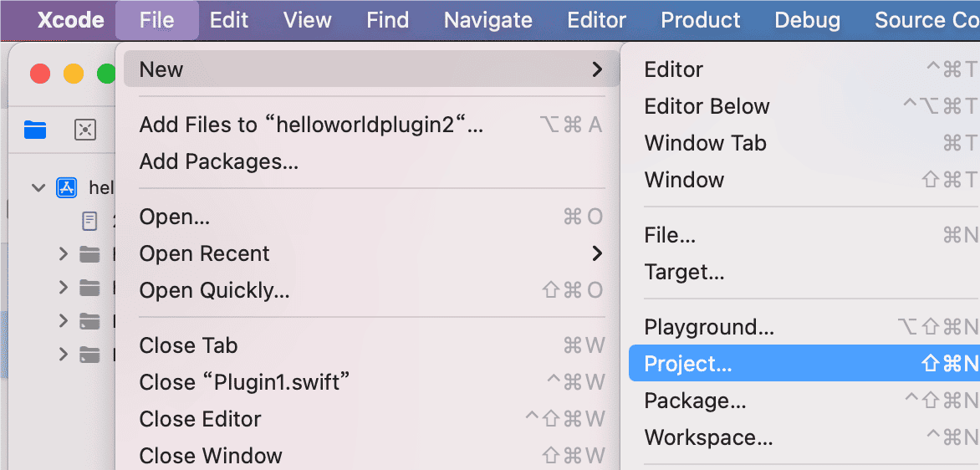Open the Editor menu in menu bar

tap(596, 20)
